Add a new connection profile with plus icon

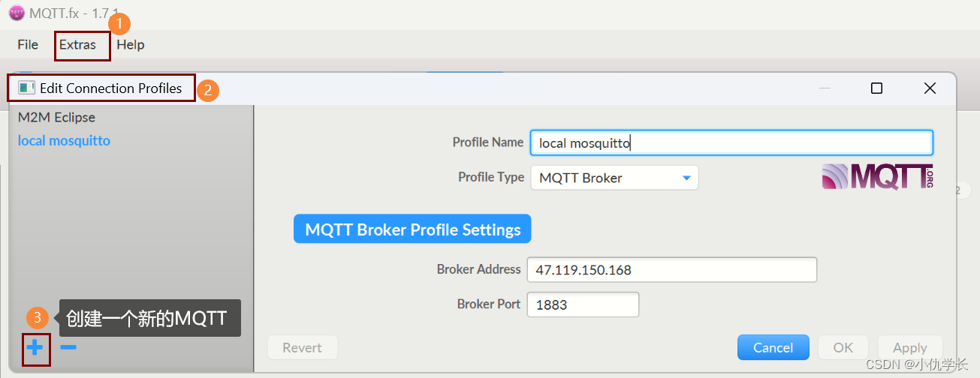click(x=35, y=347)
